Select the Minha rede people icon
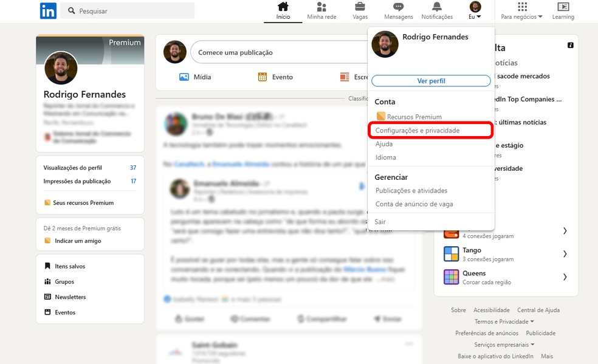 tap(321, 10)
